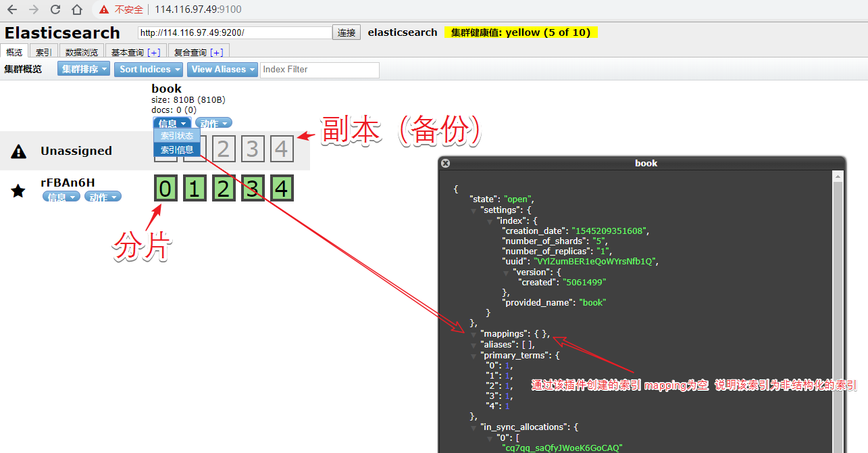The width and height of the screenshot is (868, 453).
Task: Close the book info dialog
Action: click(445, 163)
